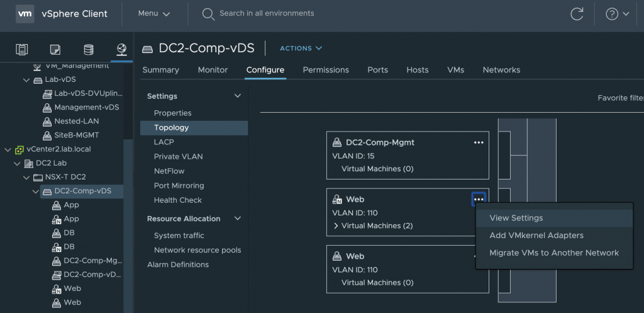Switch to Storage inventory icon

click(88, 50)
